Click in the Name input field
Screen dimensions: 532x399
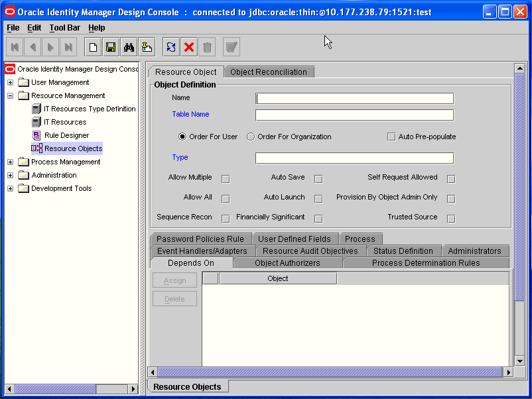[x=354, y=99]
